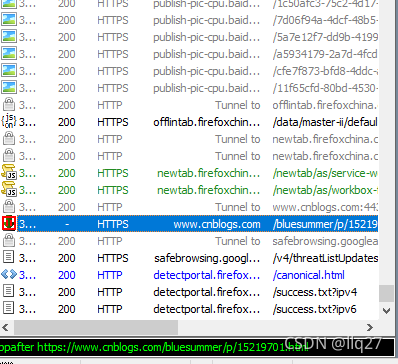
Task: Click the 'safebrowsing.googl...' host cell
Action: pyautogui.click(x=207, y=258)
